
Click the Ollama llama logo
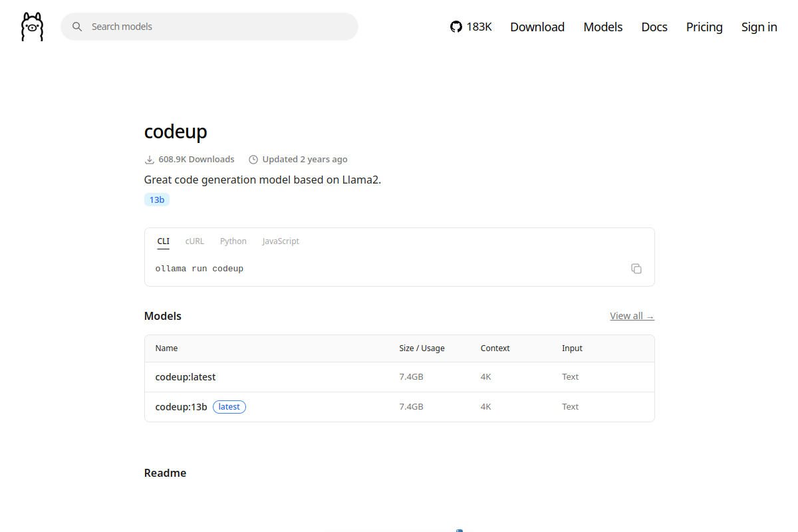coord(32,27)
